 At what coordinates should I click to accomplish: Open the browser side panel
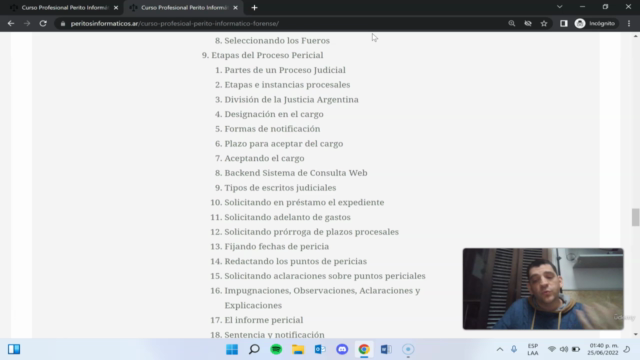(x=564, y=24)
